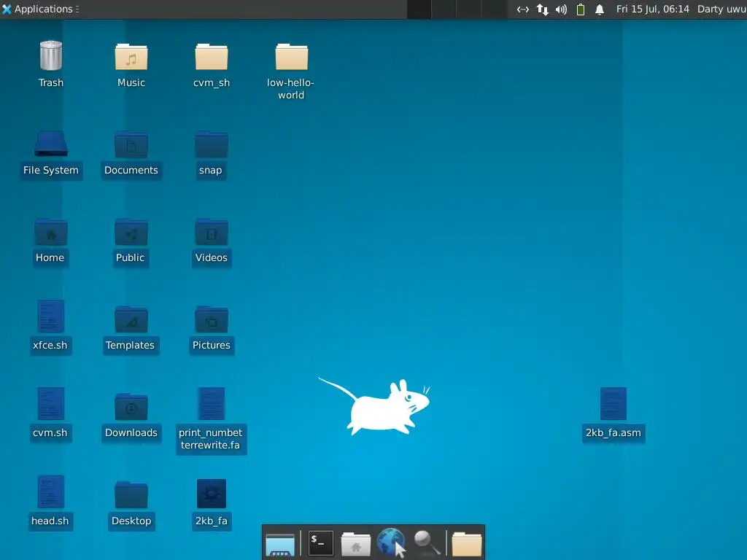Switch to the third workspace in switcher
The width and height of the screenshot is (747, 560).
click(469, 9)
